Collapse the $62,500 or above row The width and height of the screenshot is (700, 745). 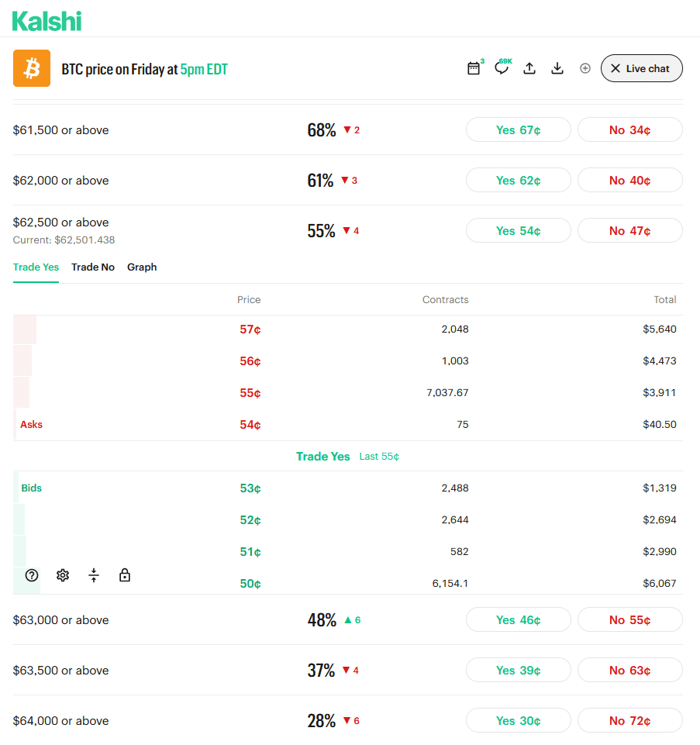(348, 230)
